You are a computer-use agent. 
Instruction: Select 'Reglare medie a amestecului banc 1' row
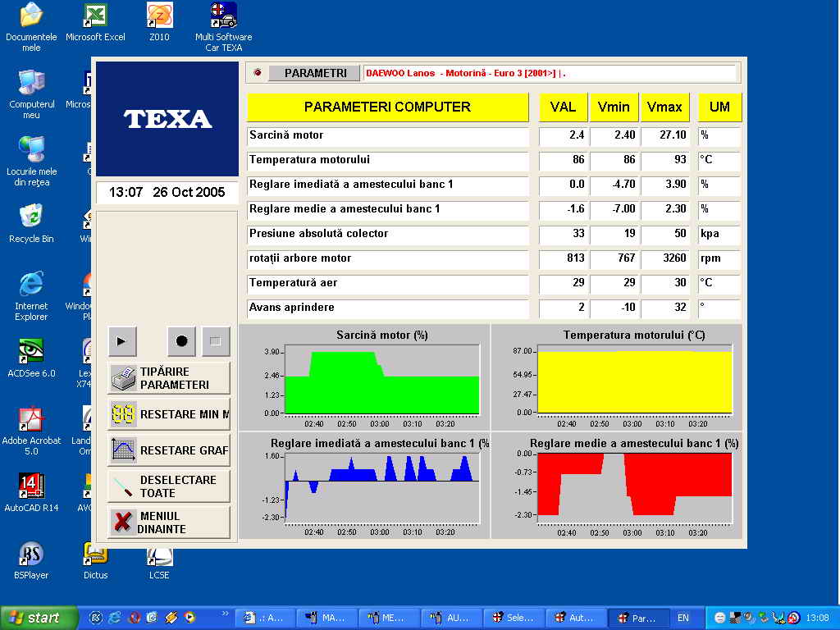coord(388,209)
